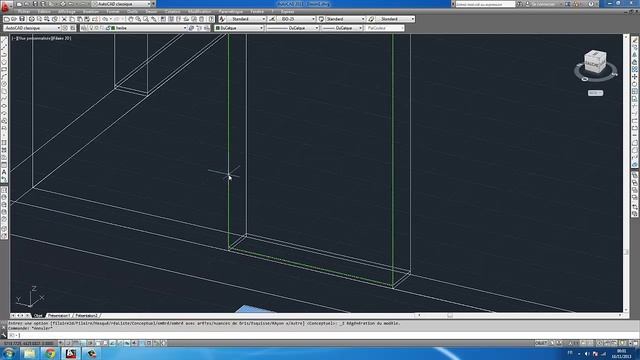The image size is (640, 360).
Task: Click the Filaire 2D visual style label
Action: click(61, 38)
